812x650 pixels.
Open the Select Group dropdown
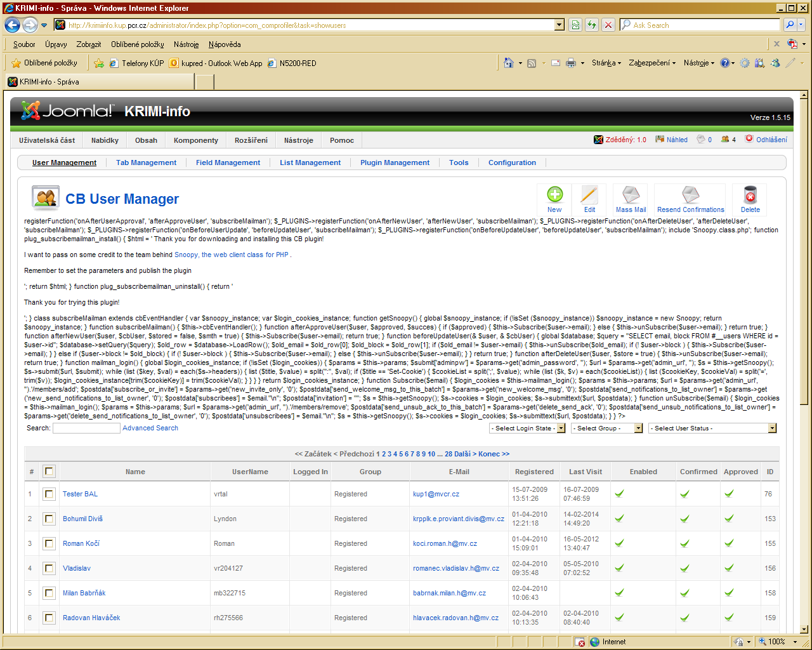tap(608, 428)
